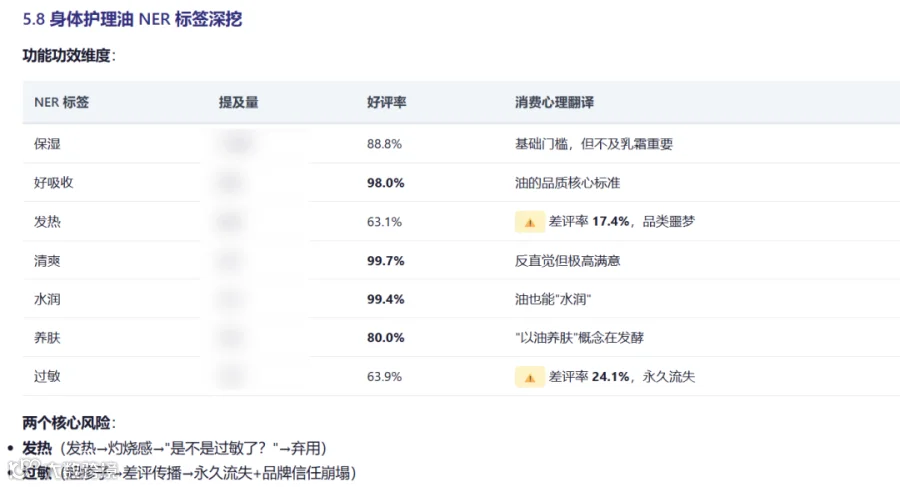Click the 水润 row label
Image resolution: width=900 pixels, height=487 pixels.
(x=47, y=299)
